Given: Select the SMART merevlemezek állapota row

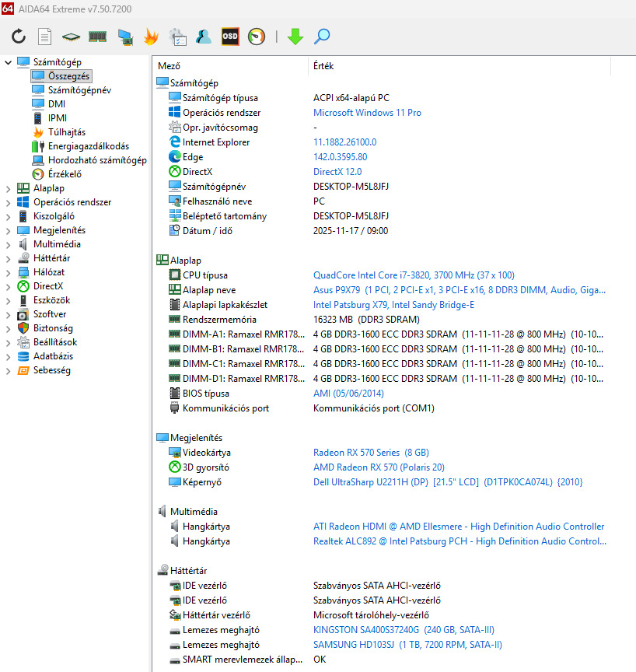Looking at the screenshot, I should point(247,660).
